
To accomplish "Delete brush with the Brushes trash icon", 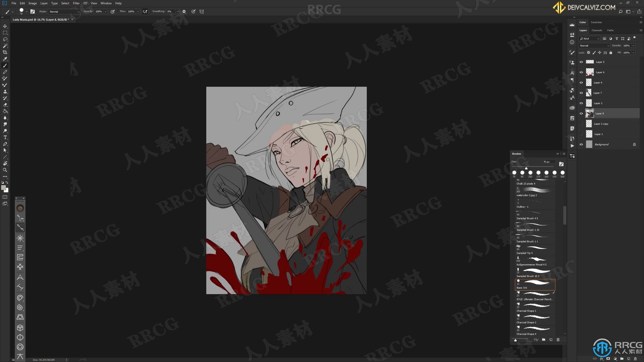I will pos(558,340).
